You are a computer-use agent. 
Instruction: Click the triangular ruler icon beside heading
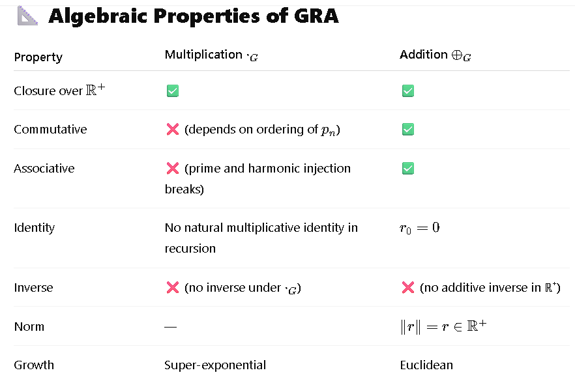[27, 16]
